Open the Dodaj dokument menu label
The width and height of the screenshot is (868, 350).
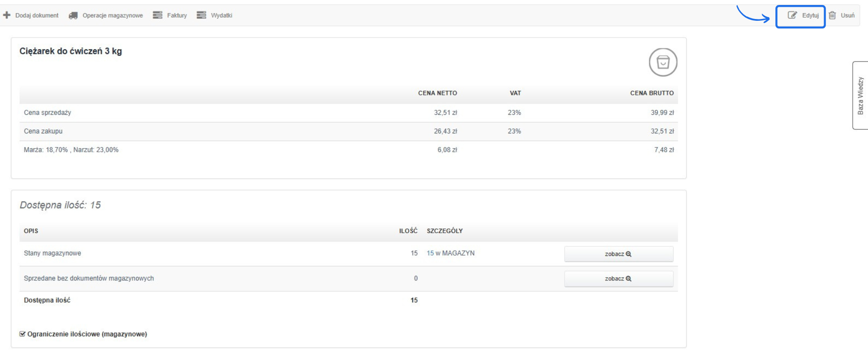pos(37,15)
